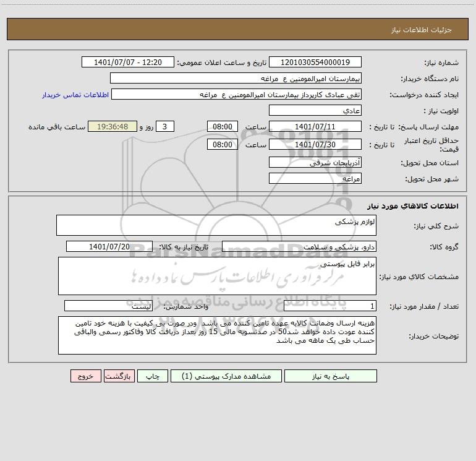This screenshot has height=461, width=476.
Task: Select the شماره نیاز field 1201030554000019
Action: [x=315, y=62]
